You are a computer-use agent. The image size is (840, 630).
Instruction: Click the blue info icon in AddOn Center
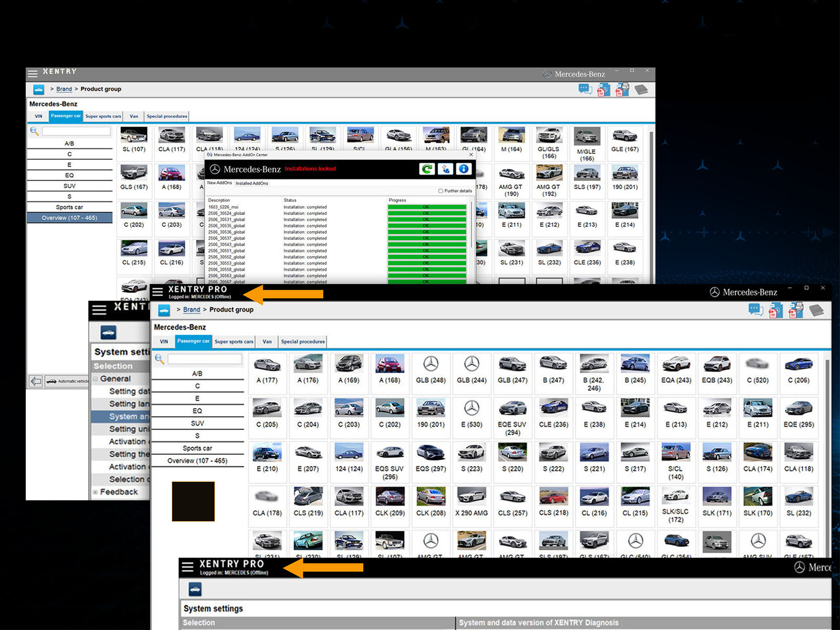(463, 169)
